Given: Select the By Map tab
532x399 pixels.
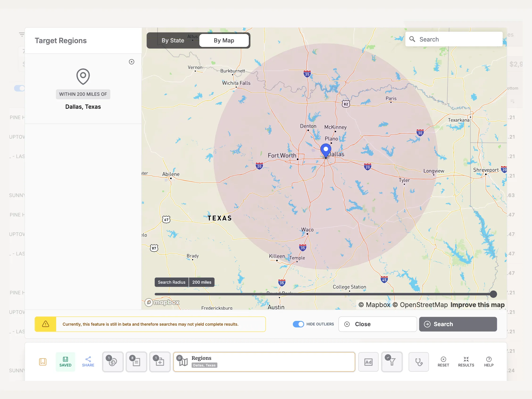Looking at the screenshot, I should click(x=224, y=40).
